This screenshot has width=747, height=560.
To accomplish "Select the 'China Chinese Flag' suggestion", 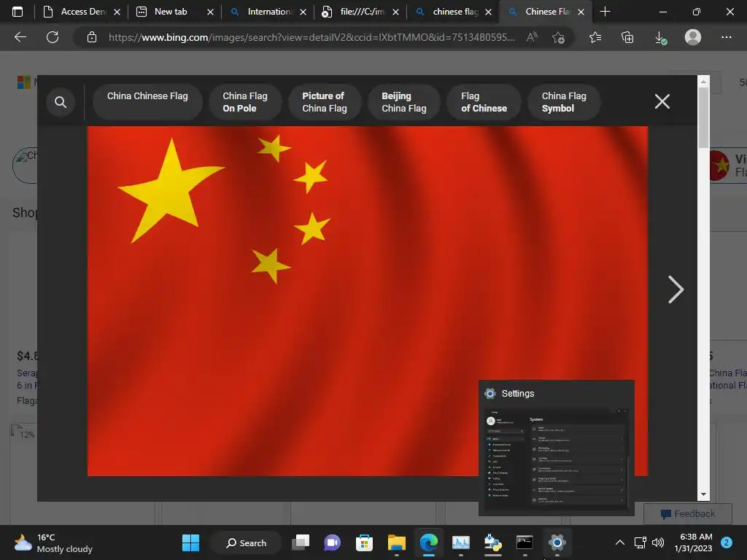I will point(147,102).
